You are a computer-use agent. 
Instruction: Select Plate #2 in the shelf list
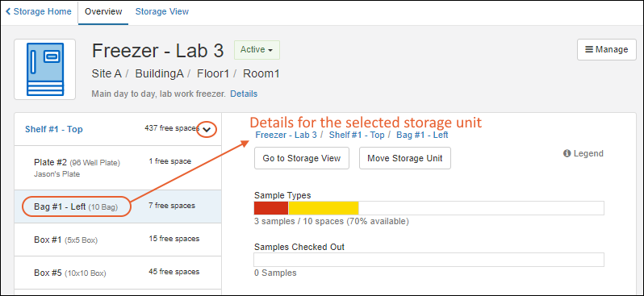(x=118, y=168)
